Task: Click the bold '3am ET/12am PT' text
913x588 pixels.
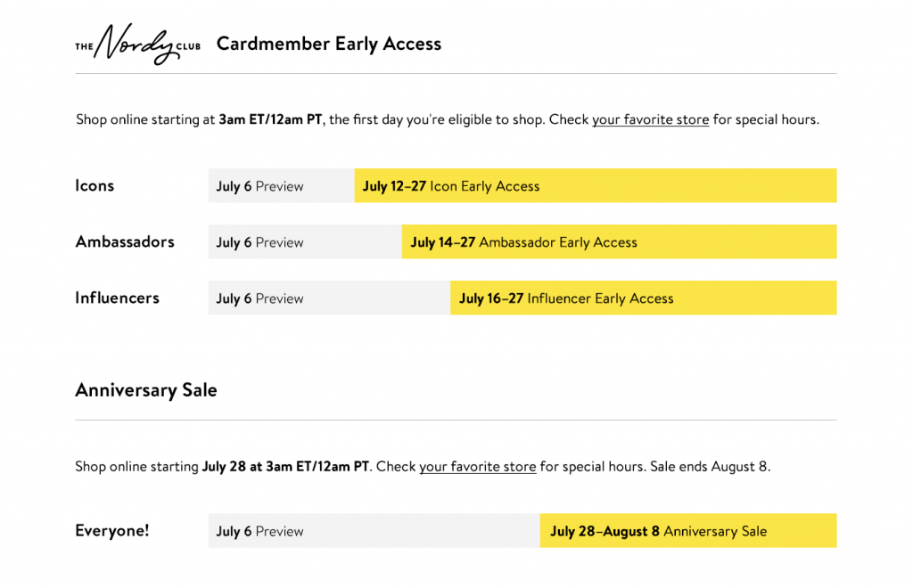Action: [x=270, y=119]
